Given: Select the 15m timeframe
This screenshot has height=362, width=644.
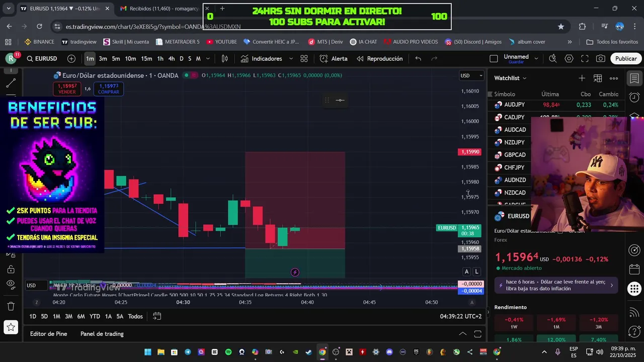Looking at the screenshot, I should point(146,59).
